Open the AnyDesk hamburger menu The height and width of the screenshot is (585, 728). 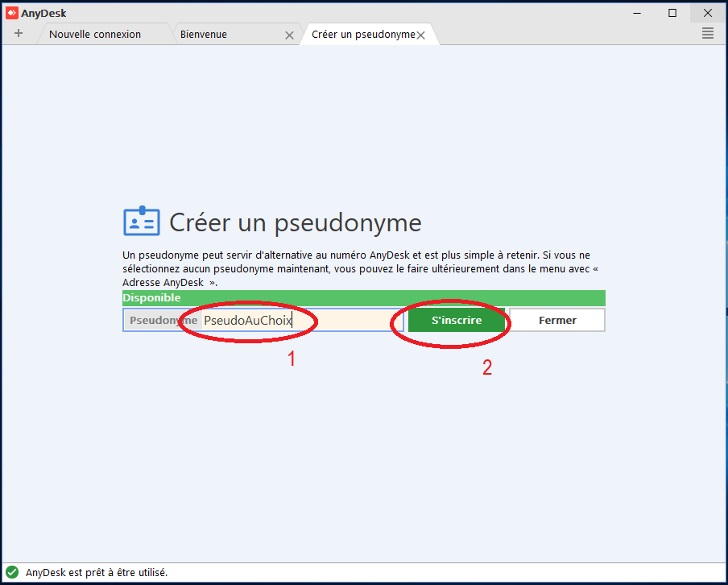pyautogui.click(x=708, y=34)
